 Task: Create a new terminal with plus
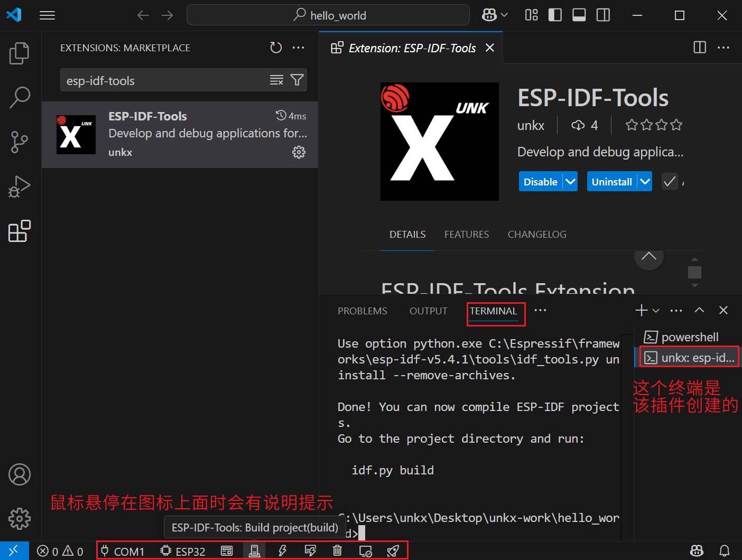click(641, 311)
